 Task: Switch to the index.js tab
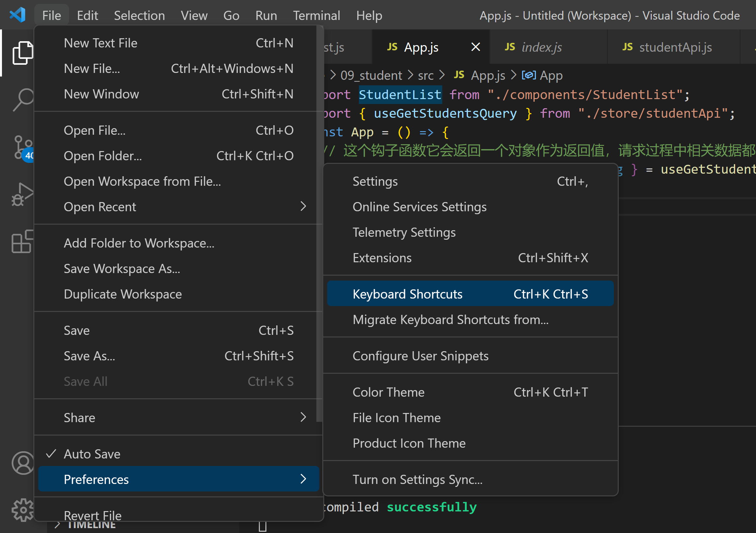541,47
